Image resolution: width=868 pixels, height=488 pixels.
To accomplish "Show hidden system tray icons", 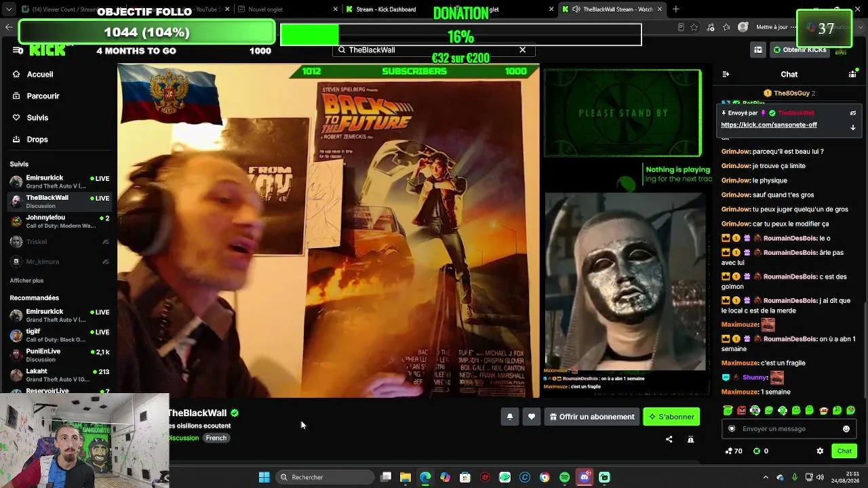I will [x=766, y=477].
